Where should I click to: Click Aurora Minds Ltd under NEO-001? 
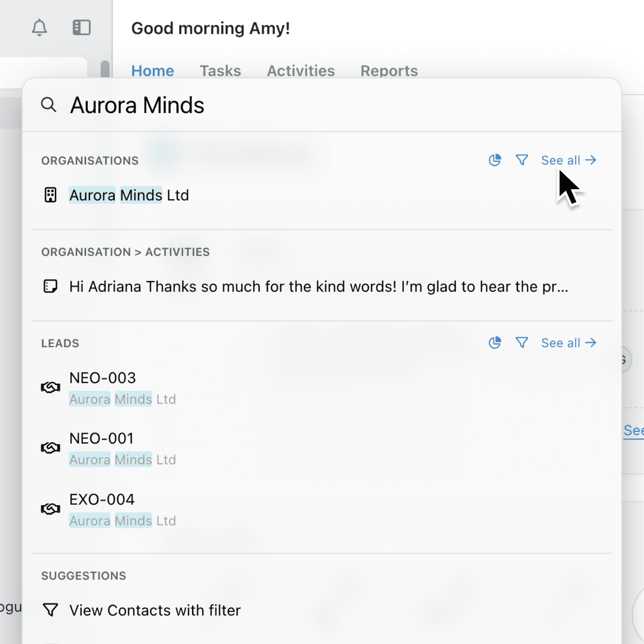(x=122, y=460)
